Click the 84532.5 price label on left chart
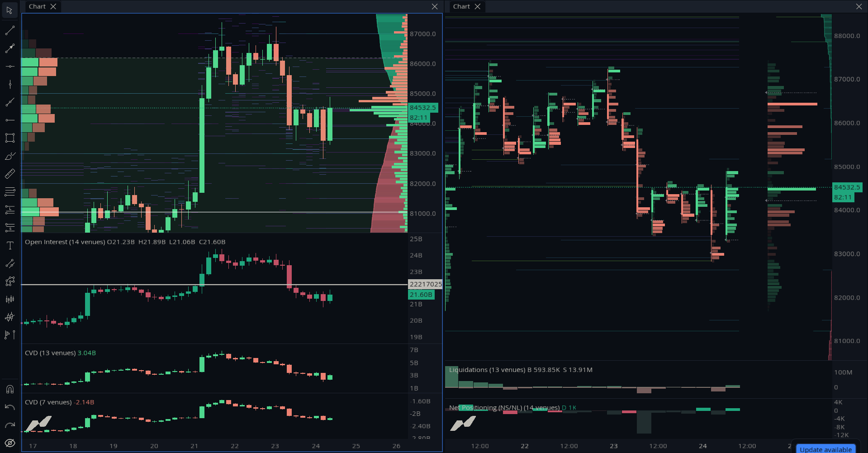 [423, 108]
